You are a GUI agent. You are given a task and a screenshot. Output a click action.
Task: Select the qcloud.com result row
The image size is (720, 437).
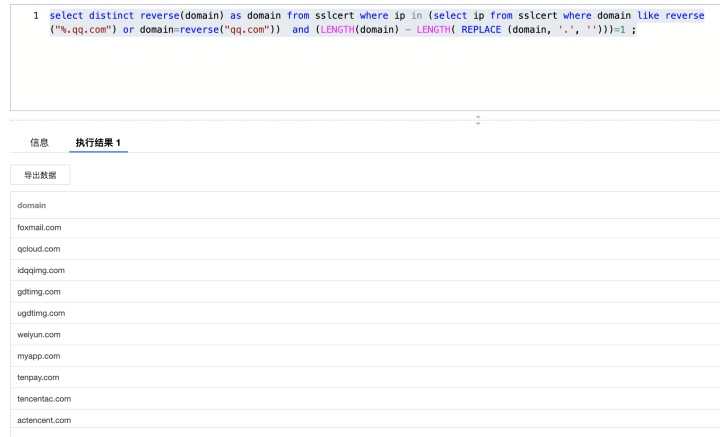point(365,249)
